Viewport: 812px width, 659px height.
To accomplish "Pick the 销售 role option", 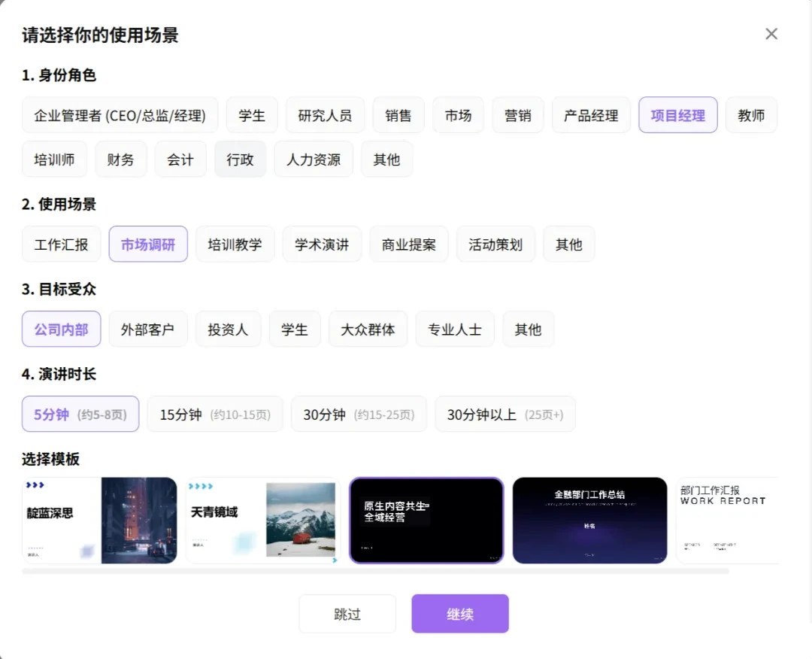I will click(398, 115).
